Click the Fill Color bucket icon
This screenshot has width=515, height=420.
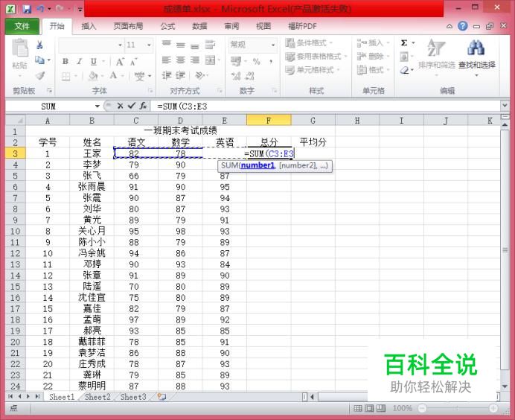93,76
